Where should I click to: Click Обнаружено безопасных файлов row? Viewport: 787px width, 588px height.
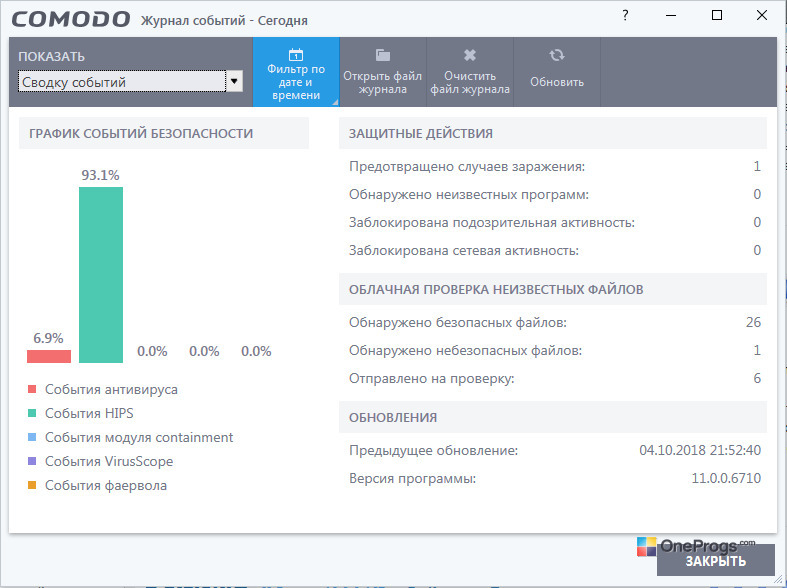tap(555, 322)
